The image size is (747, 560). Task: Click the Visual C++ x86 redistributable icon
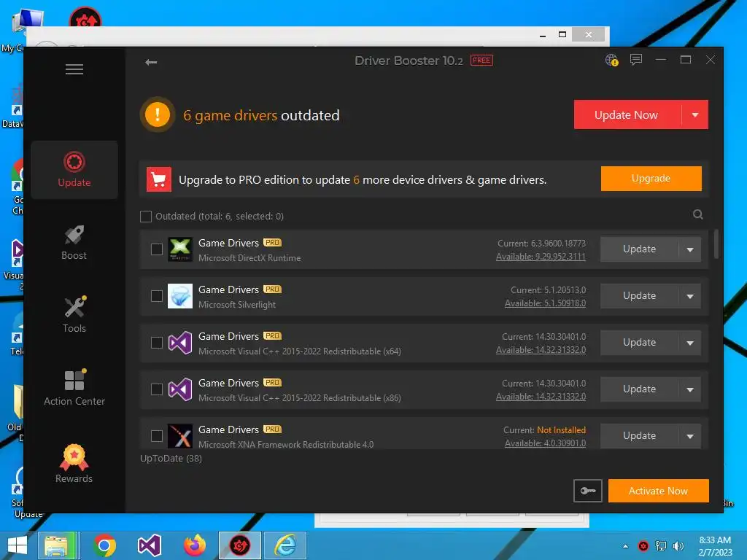point(180,389)
